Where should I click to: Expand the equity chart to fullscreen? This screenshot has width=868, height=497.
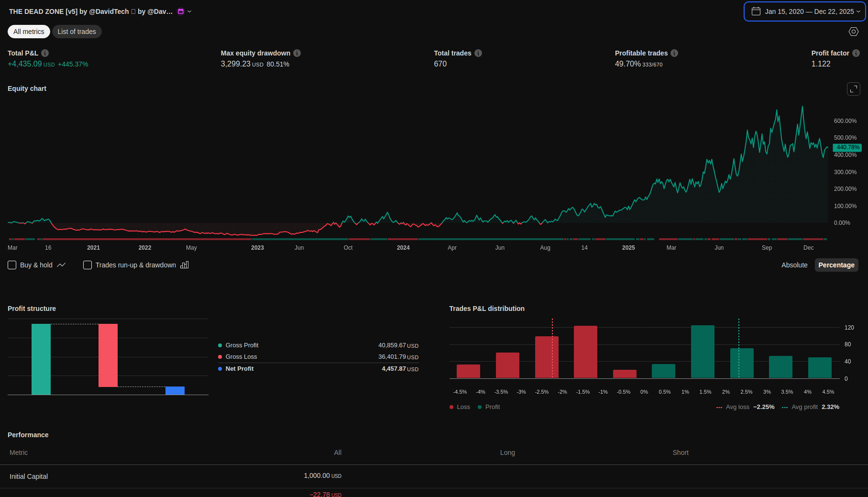[854, 89]
